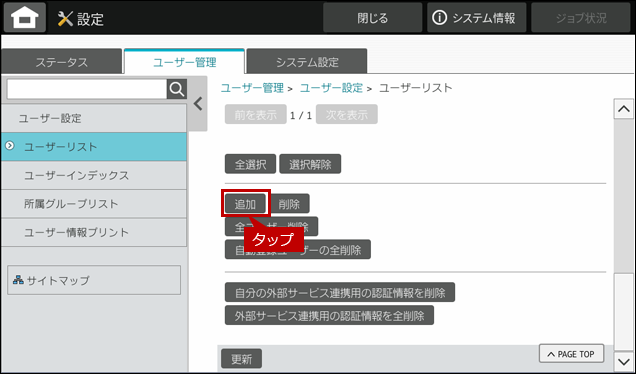Tap the 削除 button
636x374 pixels.
[289, 203]
